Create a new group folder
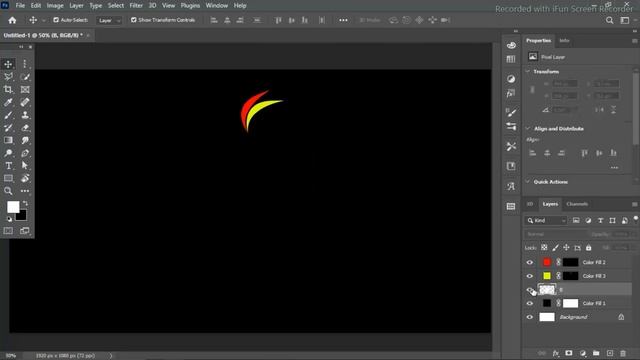640x360 pixels. pos(596,353)
